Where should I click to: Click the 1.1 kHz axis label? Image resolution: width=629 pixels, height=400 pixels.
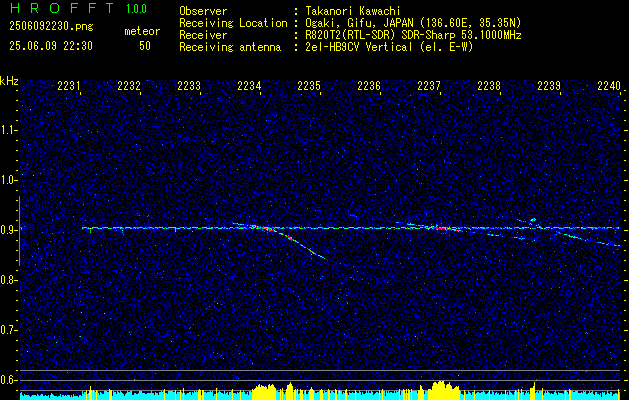[9, 130]
